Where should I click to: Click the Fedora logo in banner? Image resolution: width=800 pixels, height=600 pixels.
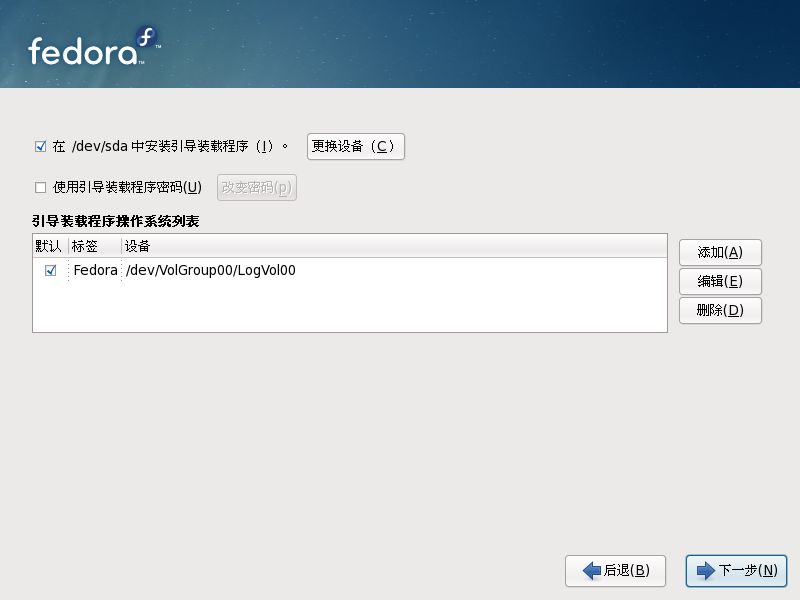point(94,46)
